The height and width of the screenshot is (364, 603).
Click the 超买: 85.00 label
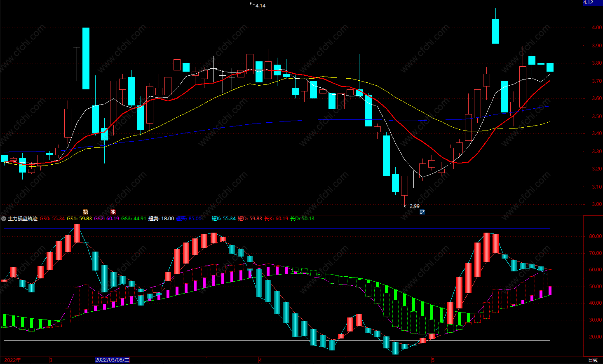pos(189,219)
